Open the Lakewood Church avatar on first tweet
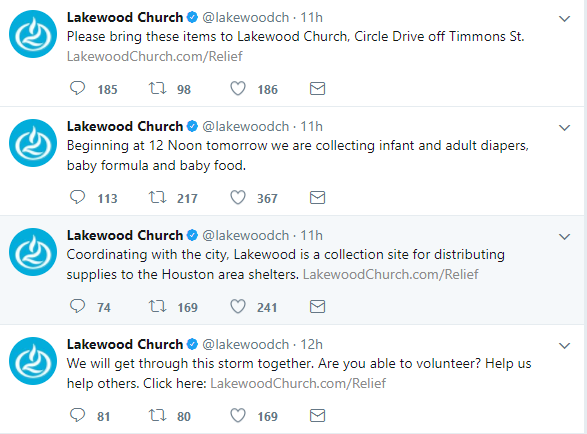Viewport: 587px width, 434px height. pos(33,34)
